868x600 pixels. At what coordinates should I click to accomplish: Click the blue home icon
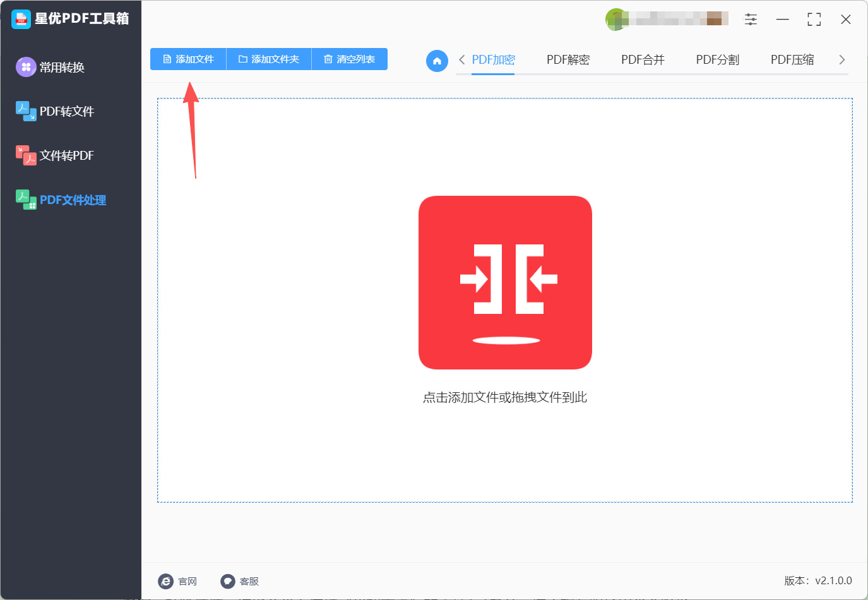click(437, 61)
